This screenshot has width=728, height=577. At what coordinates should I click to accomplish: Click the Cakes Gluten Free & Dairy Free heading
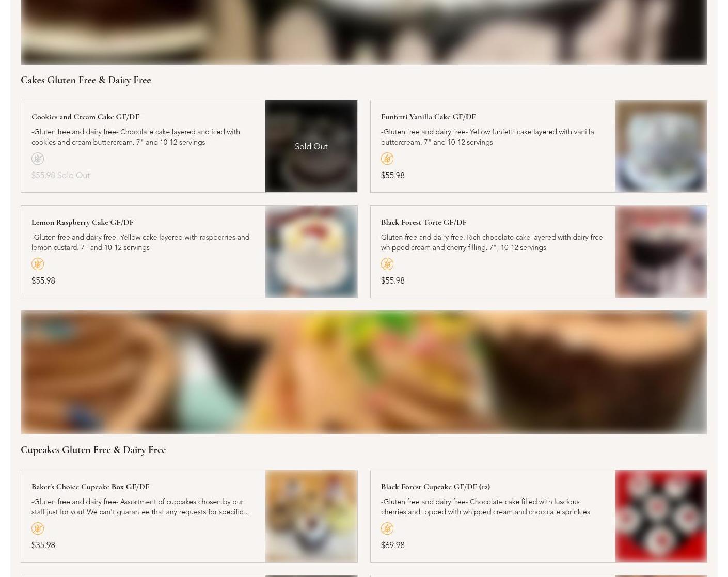(86, 80)
